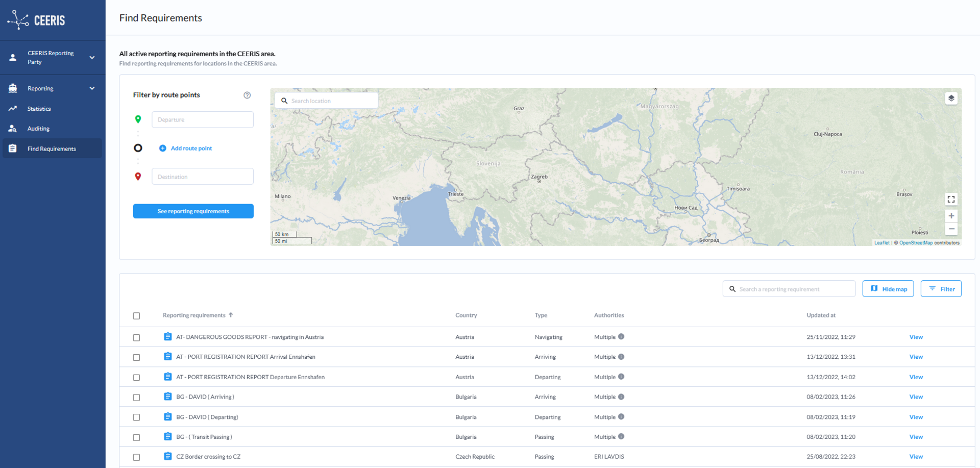The height and width of the screenshot is (468, 980).
Task: Check PORT REGISTRATION Arrival Ennshafen row
Action: pyautogui.click(x=136, y=358)
